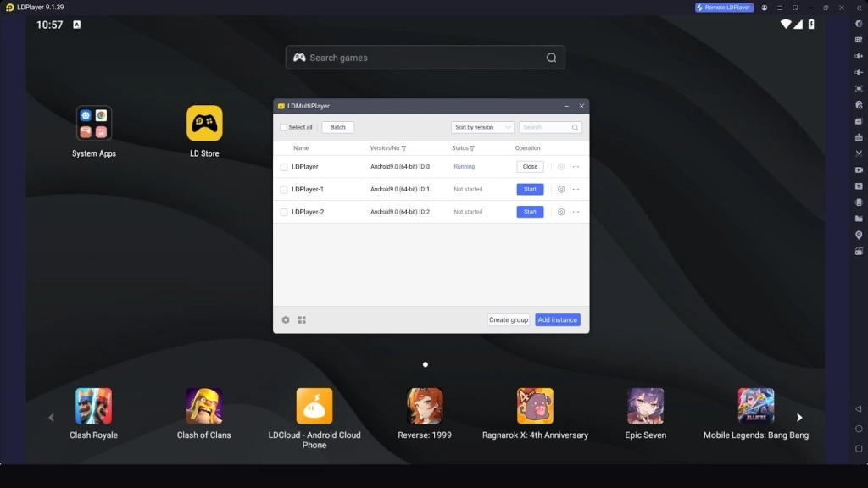Open the Version/No. column filter
This screenshot has height=488, width=868.
pyautogui.click(x=404, y=148)
